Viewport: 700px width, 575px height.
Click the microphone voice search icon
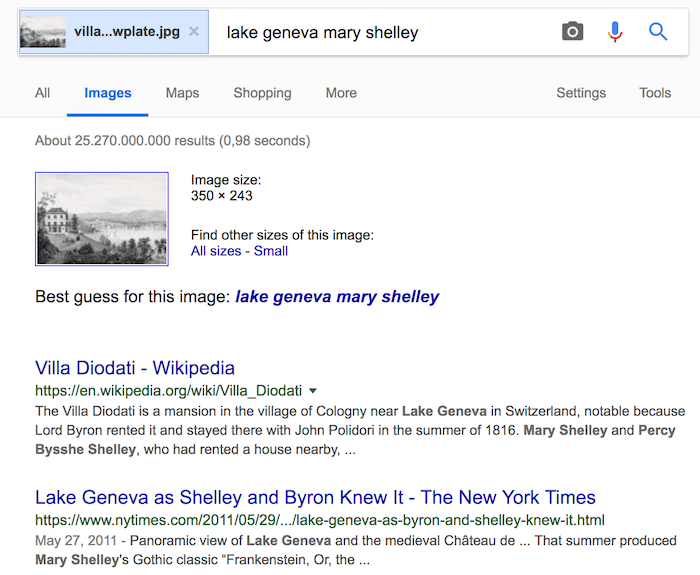[x=615, y=32]
